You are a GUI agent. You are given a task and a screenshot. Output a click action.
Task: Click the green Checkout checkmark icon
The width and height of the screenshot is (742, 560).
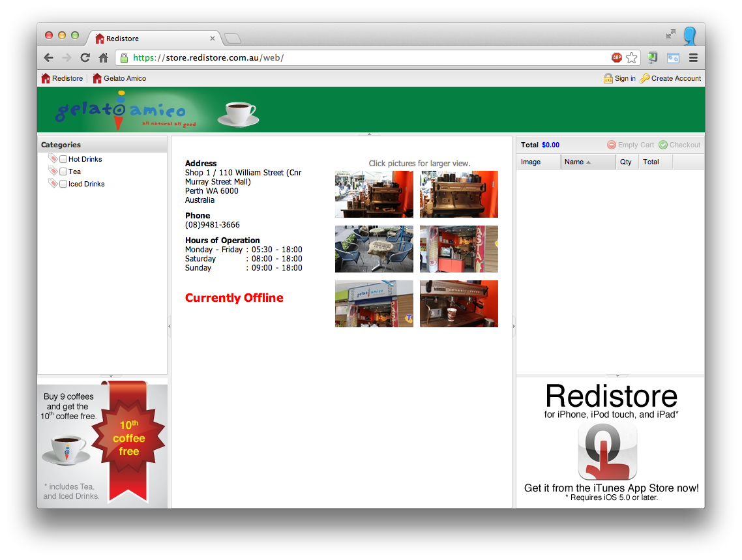pyautogui.click(x=663, y=145)
